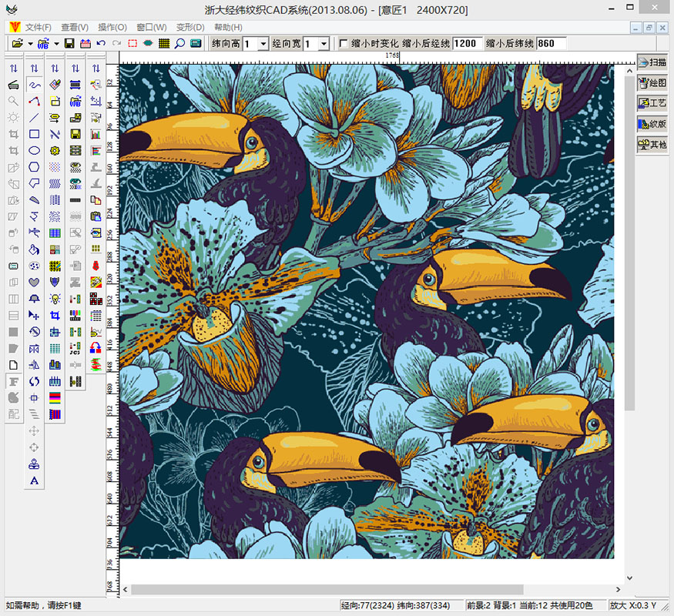This screenshot has height=616, width=674.
Task: Click the undo arrow in toolbar
Action: [x=101, y=44]
